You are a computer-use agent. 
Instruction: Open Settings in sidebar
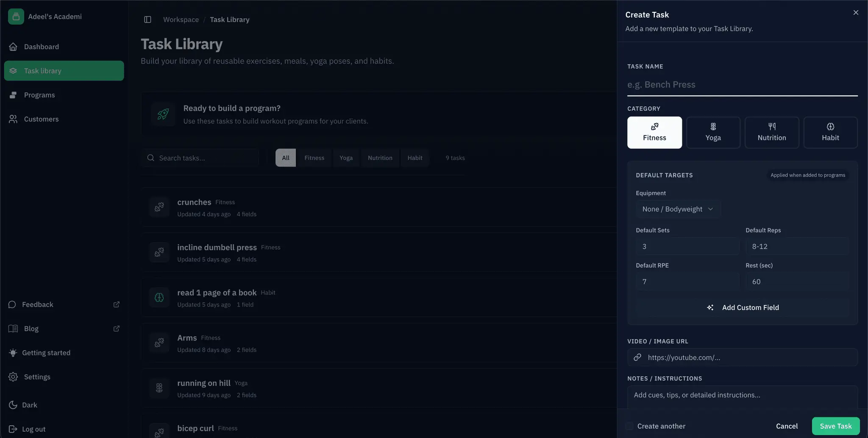(x=64, y=377)
